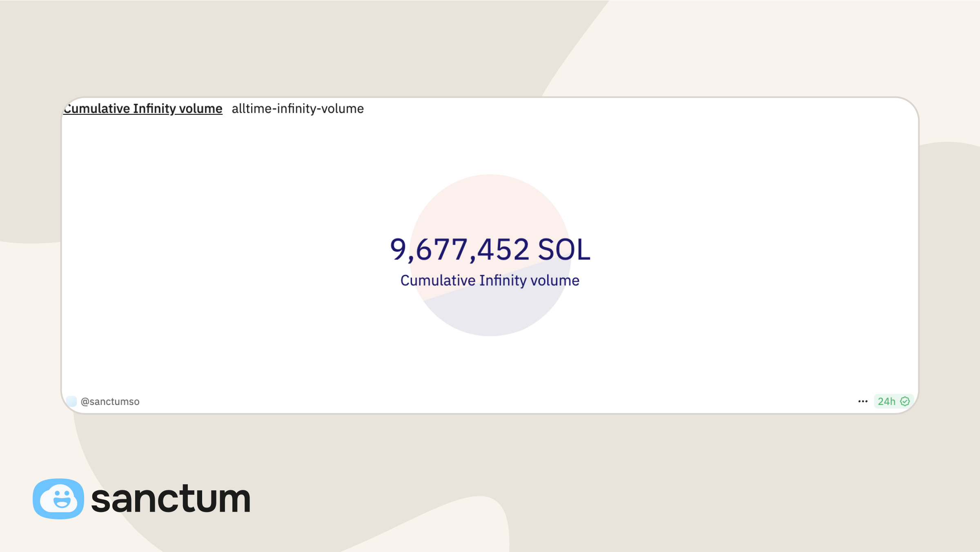The width and height of the screenshot is (980, 552).
Task: Click the sanctum wordmark text
Action: 171,498
